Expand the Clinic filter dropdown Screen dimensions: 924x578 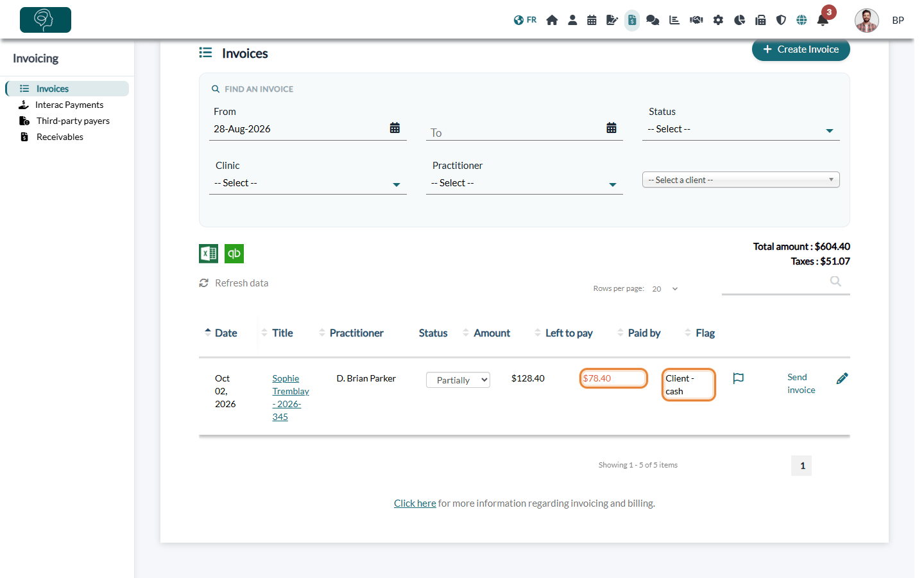tap(308, 183)
